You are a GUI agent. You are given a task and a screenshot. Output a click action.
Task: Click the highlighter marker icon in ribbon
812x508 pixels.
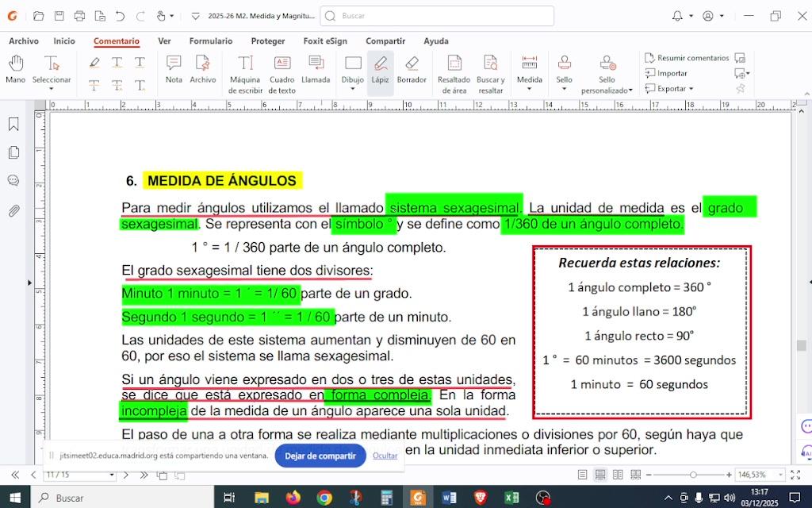94,63
